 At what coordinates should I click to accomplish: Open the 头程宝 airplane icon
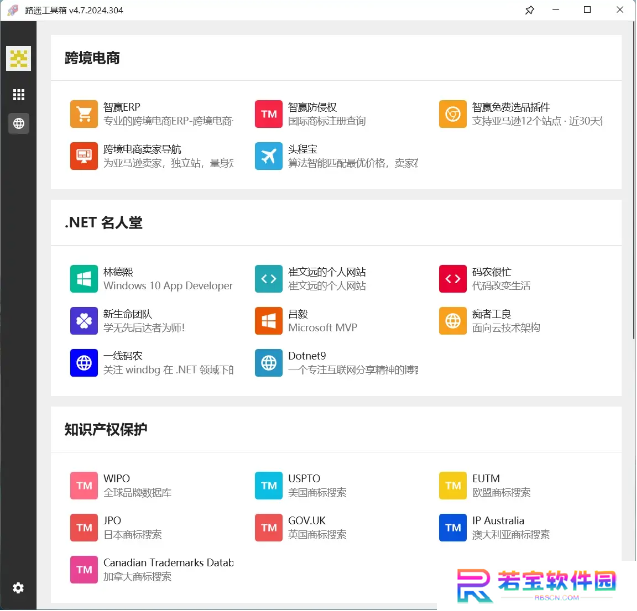click(x=269, y=156)
